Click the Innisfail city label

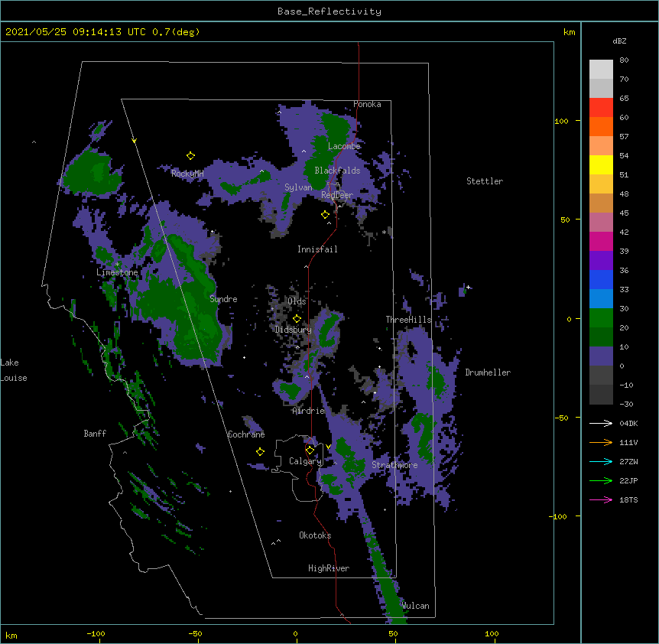(x=317, y=249)
